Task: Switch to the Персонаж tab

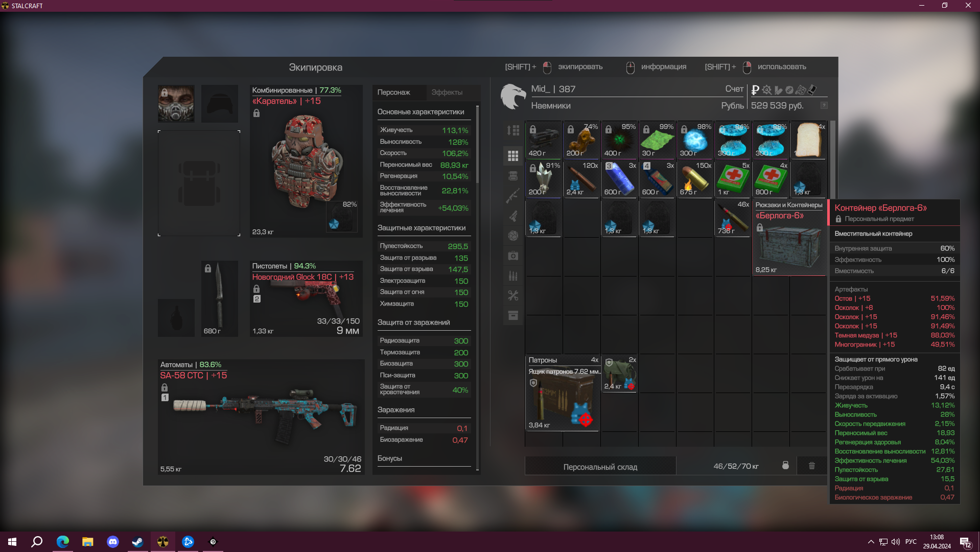Action: pos(393,93)
